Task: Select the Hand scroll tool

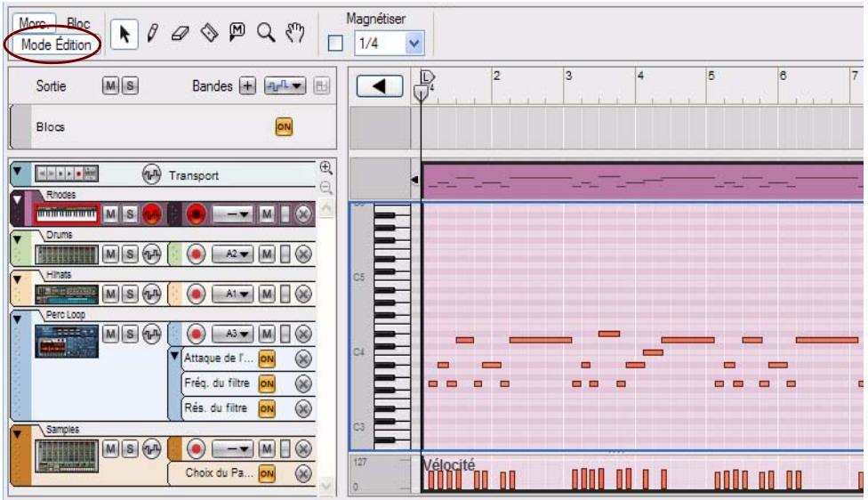Action: tap(295, 33)
